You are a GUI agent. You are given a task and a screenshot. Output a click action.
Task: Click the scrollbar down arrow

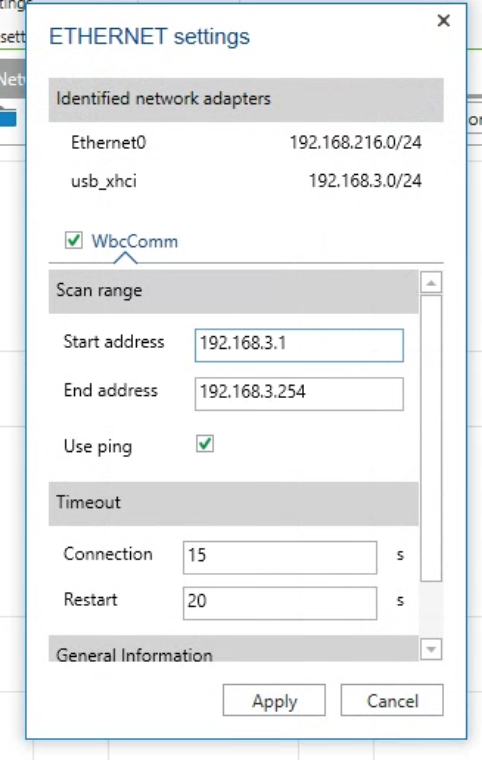431,649
